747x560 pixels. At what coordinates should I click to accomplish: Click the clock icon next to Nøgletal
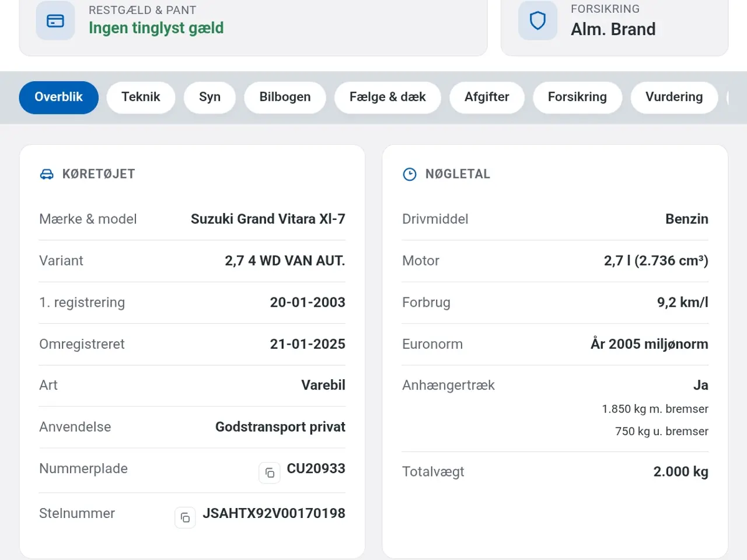click(410, 174)
